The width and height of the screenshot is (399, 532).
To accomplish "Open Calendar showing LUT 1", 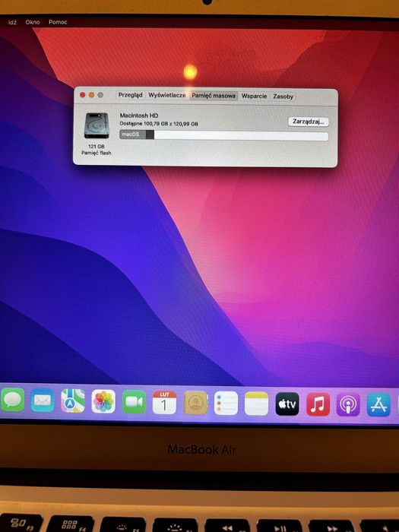I will pos(165,402).
